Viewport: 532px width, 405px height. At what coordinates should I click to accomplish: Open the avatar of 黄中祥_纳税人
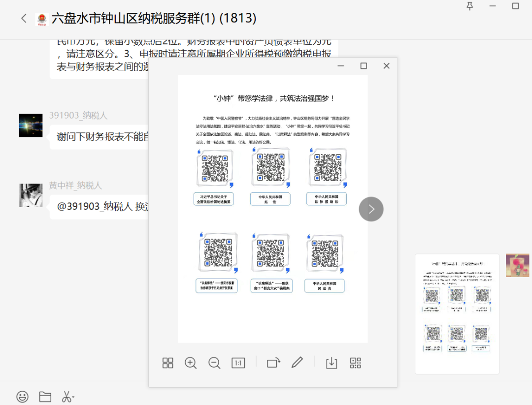(x=31, y=195)
